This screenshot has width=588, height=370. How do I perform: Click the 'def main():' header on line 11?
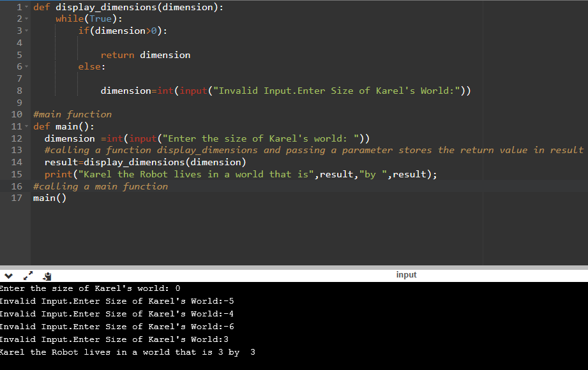[64, 126]
